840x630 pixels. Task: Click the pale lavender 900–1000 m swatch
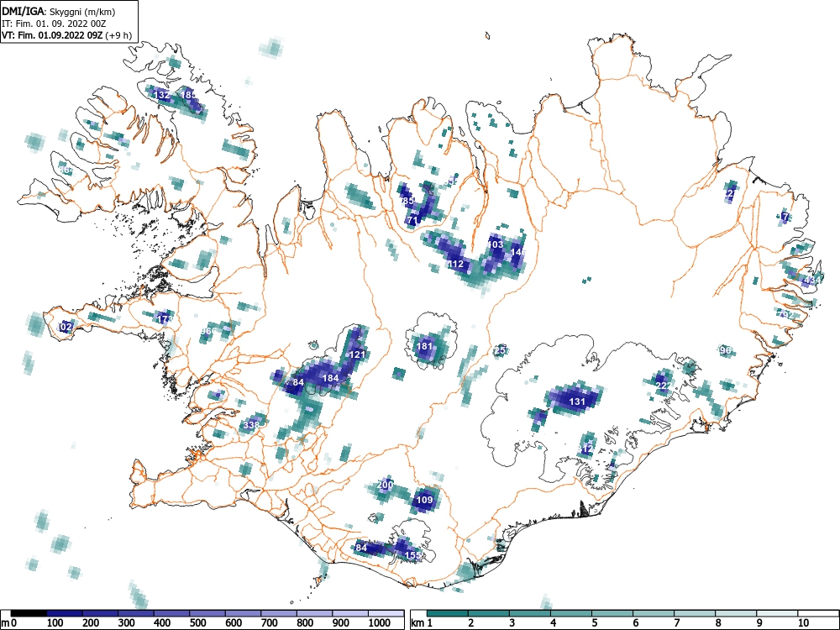pyautogui.click(x=350, y=613)
